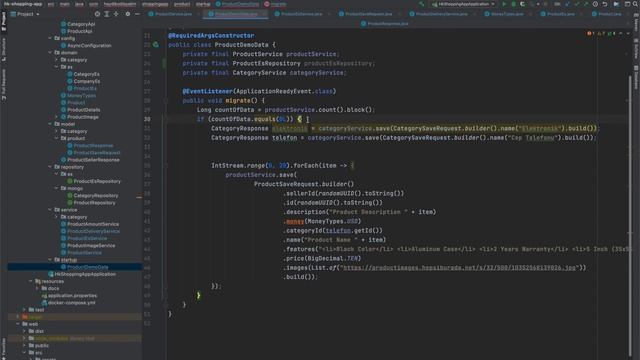This screenshot has height=360, width=640.
Task: Hide Project panel with minus icon
Action: point(137,14)
